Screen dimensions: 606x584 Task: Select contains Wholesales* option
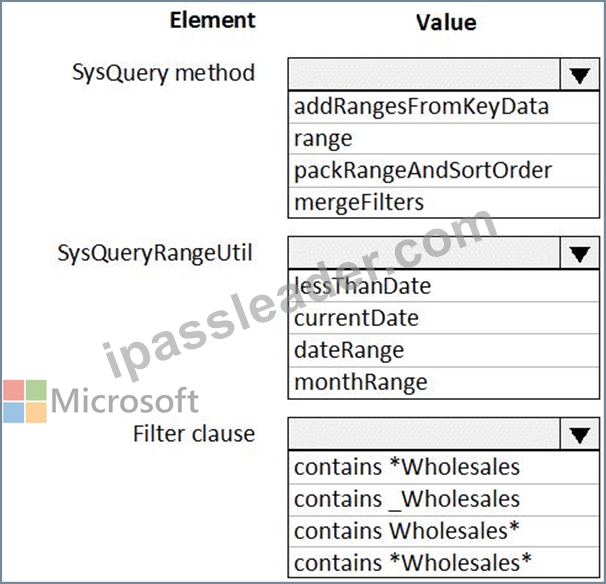click(x=444, y=531)
